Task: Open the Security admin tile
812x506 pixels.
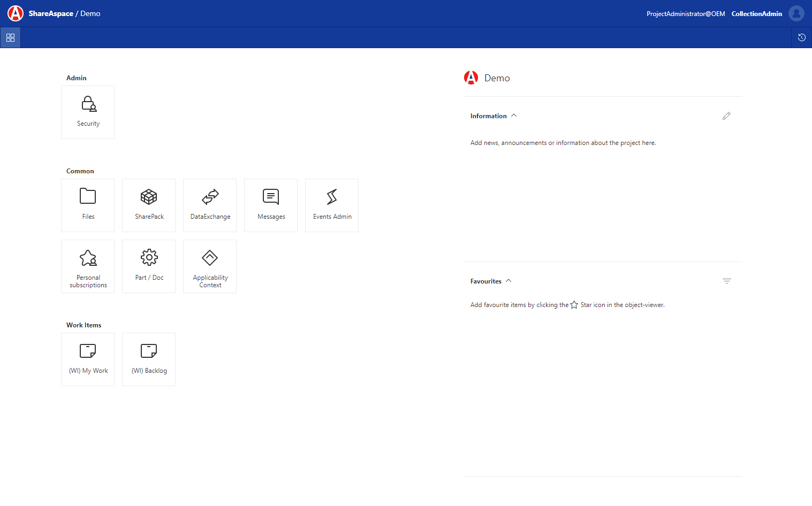Action: pyautogui.click(x=87, y=112)
